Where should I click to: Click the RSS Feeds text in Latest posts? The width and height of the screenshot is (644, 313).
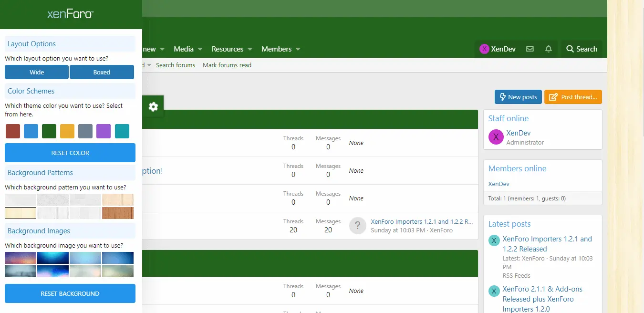click(517, 275)
